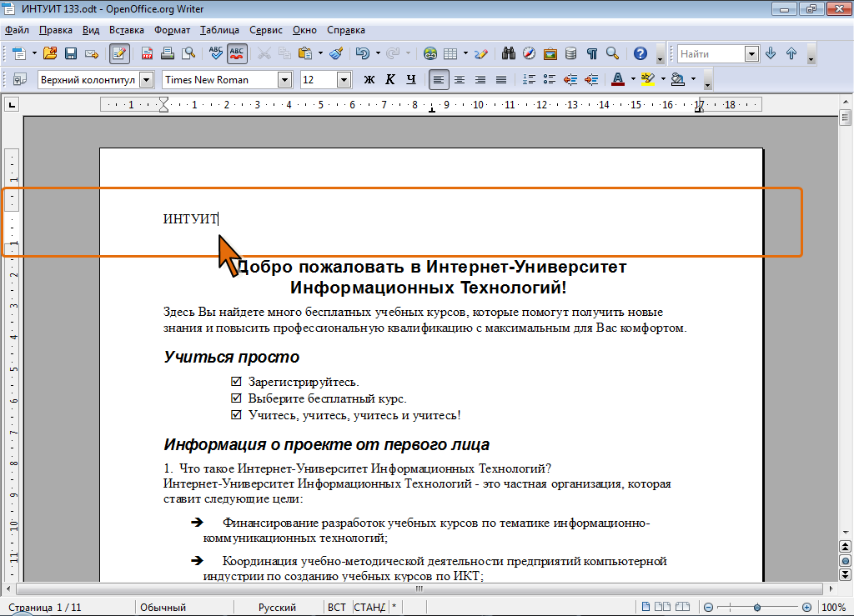The image size is (854, 616).
Task: Toggle bulleted list
Action: 549,79
